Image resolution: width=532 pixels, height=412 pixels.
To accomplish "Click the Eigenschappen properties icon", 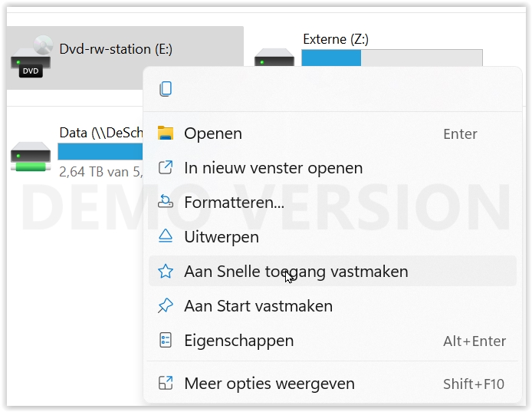I will tap(166, 341).
